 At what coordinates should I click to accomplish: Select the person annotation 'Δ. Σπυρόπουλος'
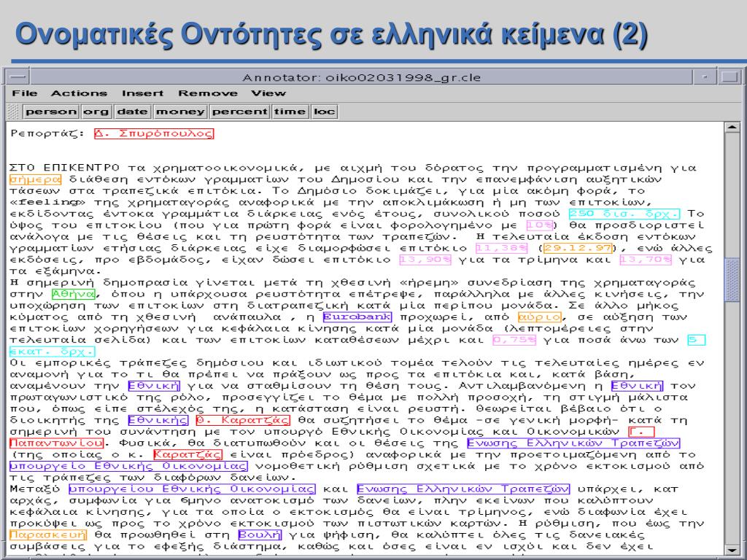154,133
